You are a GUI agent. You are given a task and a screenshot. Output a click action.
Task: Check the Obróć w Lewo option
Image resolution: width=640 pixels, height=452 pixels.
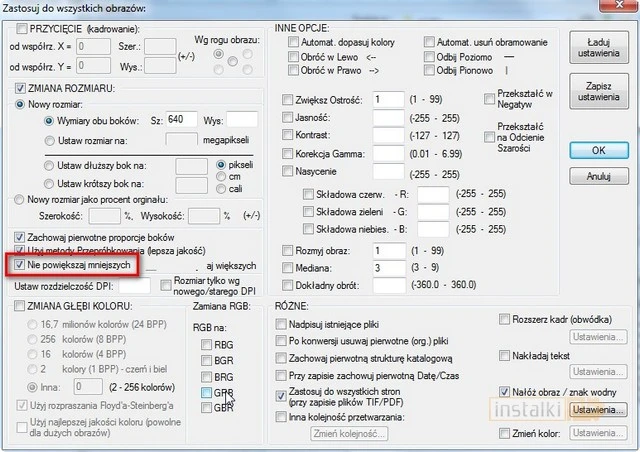pos(293,58)
